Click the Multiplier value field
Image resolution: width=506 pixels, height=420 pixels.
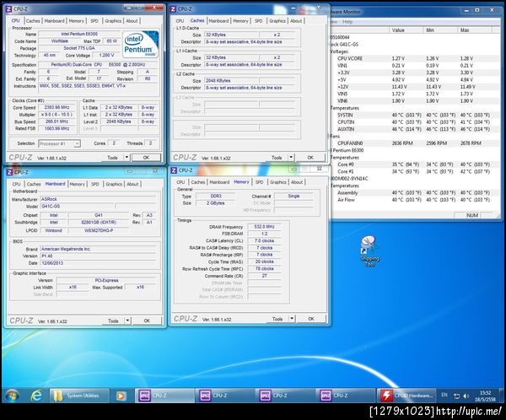pyautogui.click(x=57, y=115)
